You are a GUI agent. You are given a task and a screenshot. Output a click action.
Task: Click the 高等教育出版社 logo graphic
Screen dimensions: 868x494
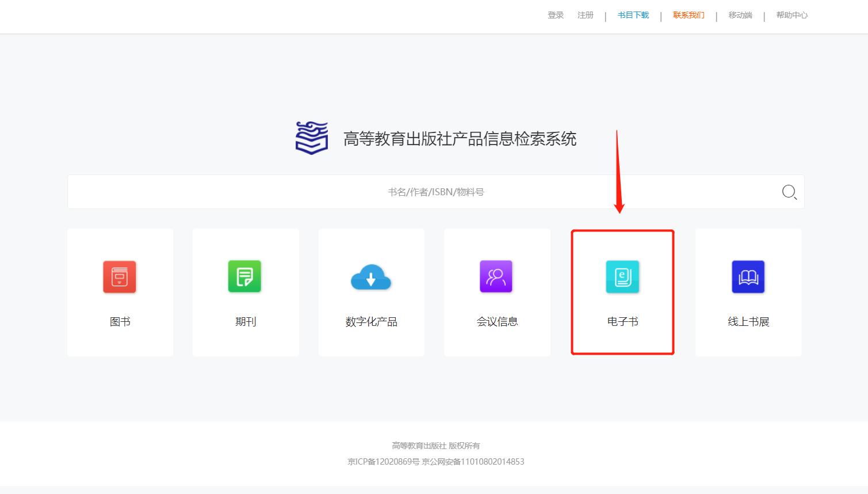click(311, 138)
